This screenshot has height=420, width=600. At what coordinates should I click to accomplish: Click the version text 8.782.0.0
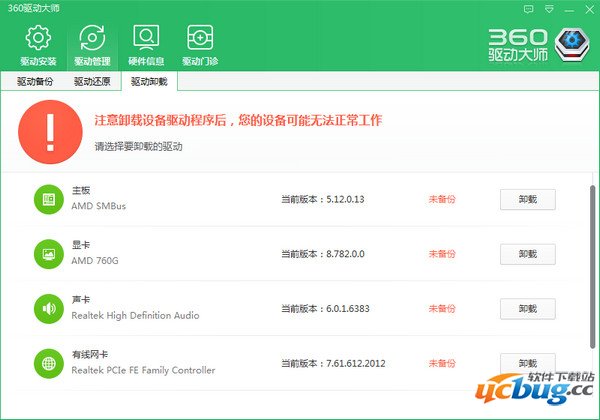[345, 254]
